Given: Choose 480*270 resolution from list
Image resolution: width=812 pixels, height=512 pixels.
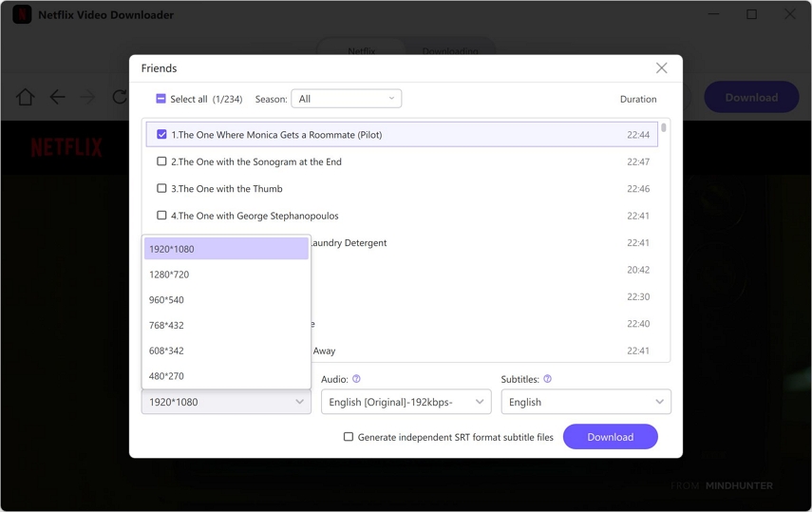Looking at the screenshot, I should (x=226, y=376).
